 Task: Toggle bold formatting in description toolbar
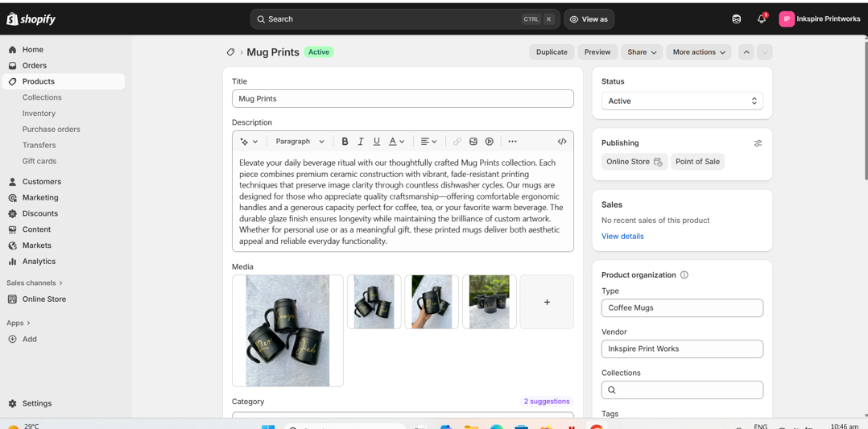tap(345, 142)
